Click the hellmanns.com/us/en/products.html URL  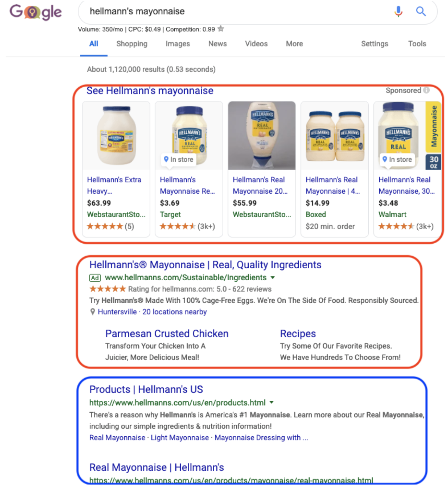tap(178, 402)
